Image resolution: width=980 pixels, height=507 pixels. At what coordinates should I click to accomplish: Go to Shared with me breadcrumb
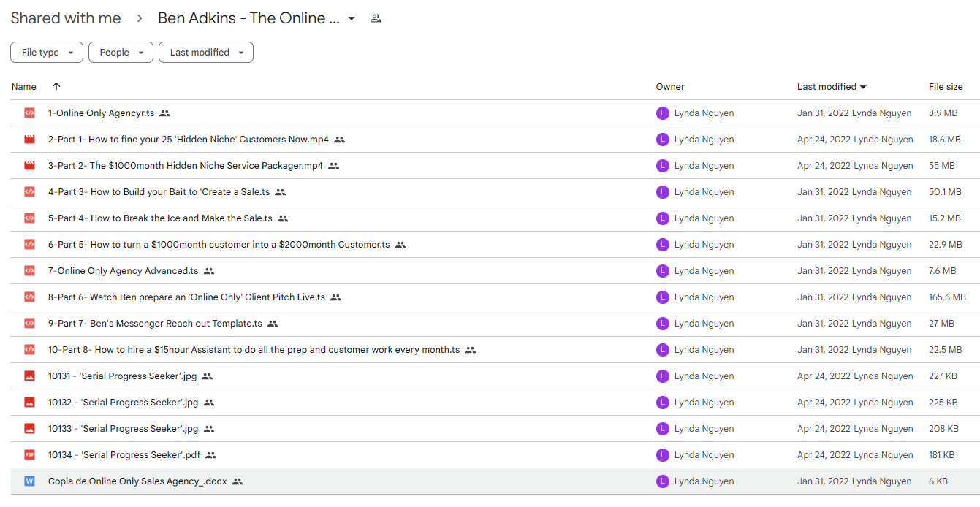(66, 18)
